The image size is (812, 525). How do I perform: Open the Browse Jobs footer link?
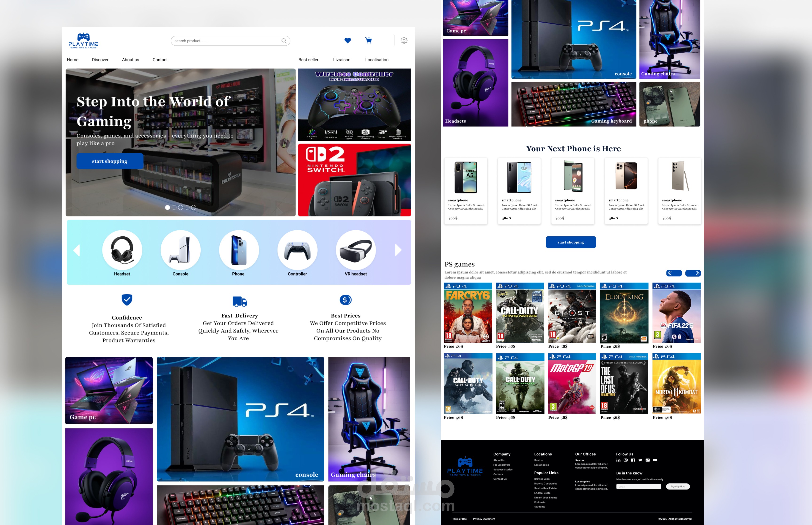click(x=542, y=479)
